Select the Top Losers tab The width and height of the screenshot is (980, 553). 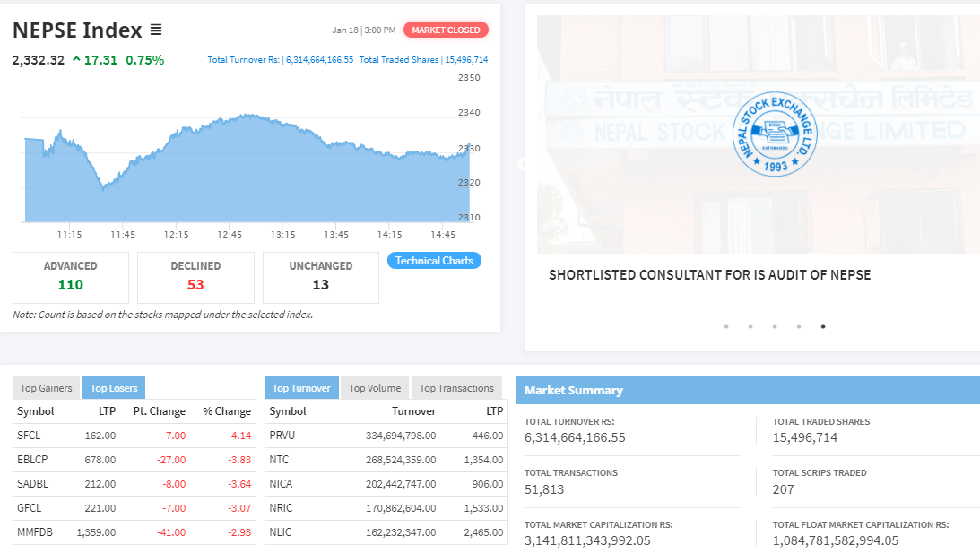pos(114,388)
